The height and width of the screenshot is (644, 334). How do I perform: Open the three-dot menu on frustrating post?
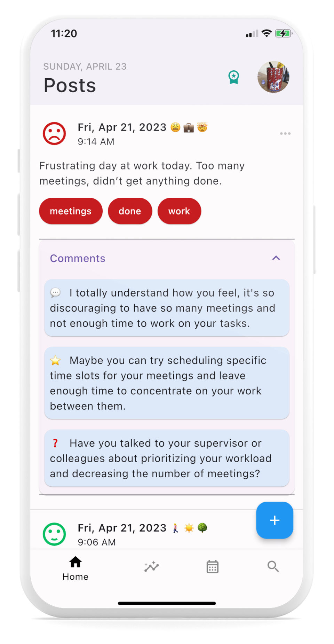click(x=285, y=134)
